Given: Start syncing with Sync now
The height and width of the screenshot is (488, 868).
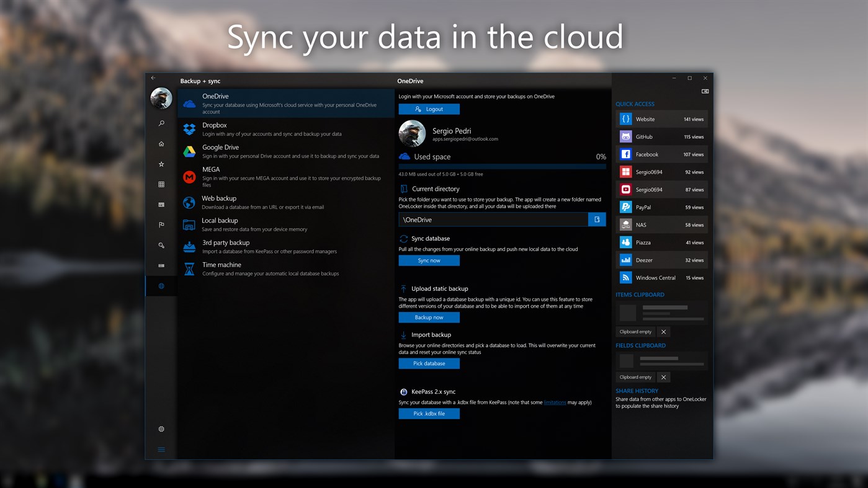Looking at the screenshot, I should (x=429, y=260).
